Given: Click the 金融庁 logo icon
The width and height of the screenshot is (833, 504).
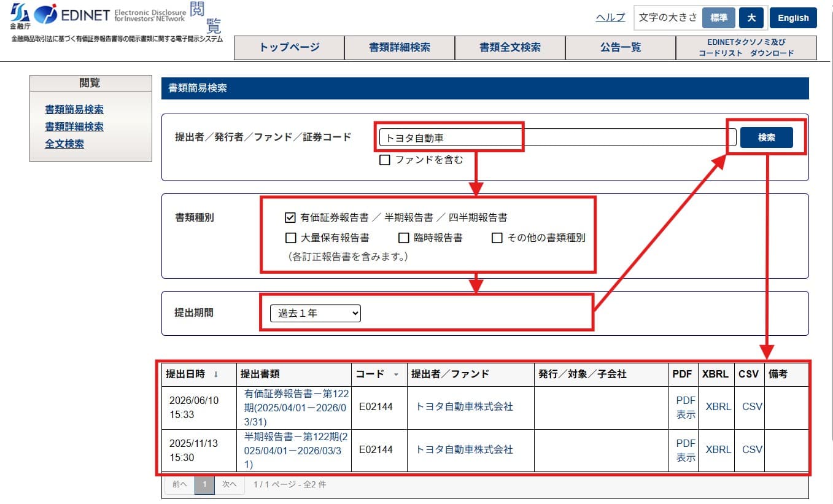Looking at the screenshot, I should click(x=20, y=15).
